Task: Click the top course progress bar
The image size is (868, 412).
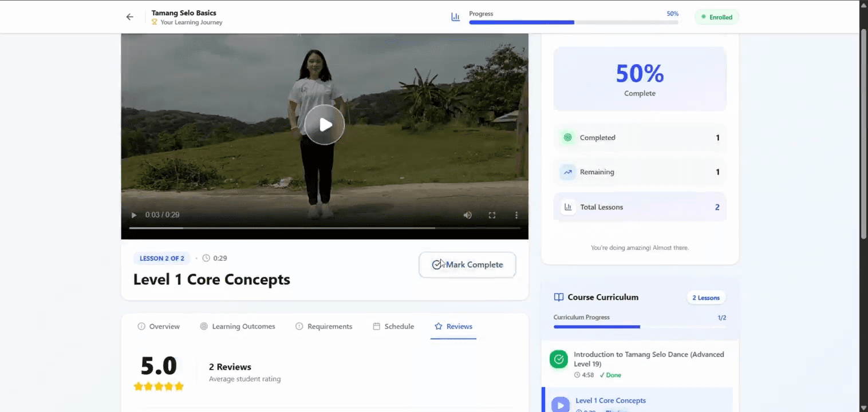Action: 574,22
